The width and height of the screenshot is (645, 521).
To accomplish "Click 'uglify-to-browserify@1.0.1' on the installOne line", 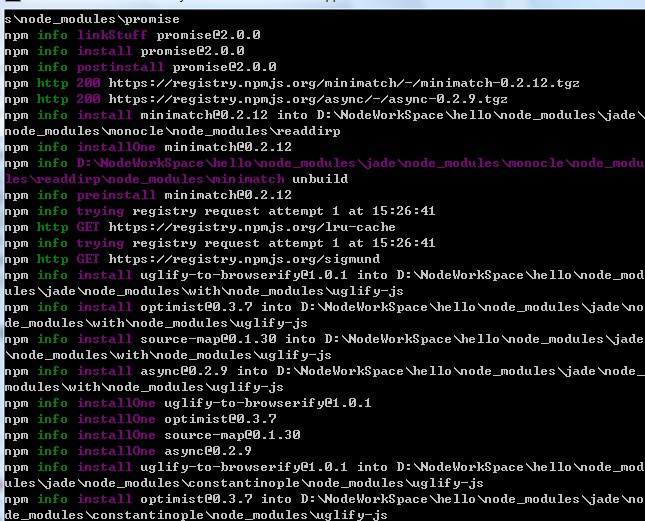I will 268,403.
